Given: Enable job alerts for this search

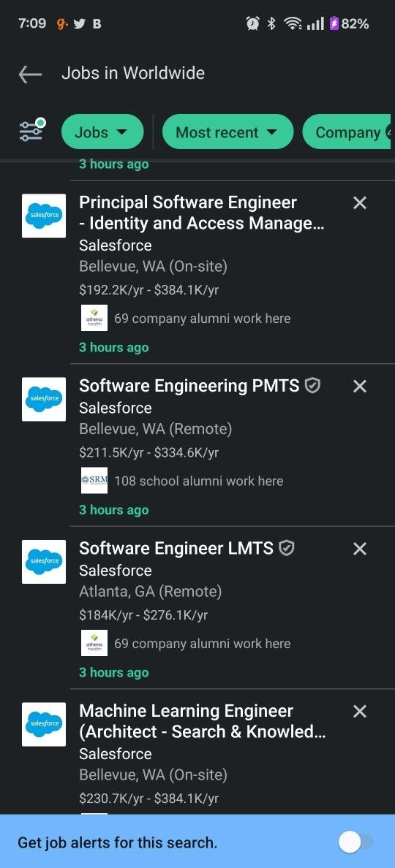Looking at the screenshot, I should 355,843.
